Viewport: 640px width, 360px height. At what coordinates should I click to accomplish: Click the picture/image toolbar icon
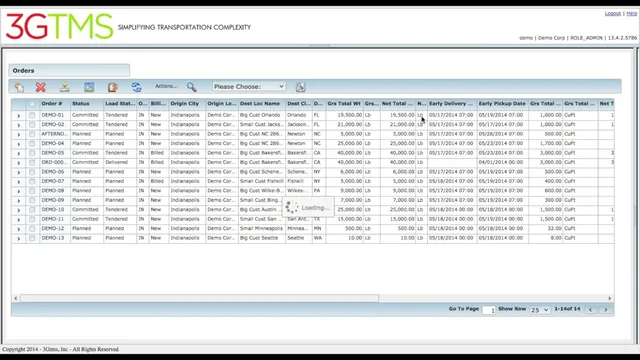(89, 87)
